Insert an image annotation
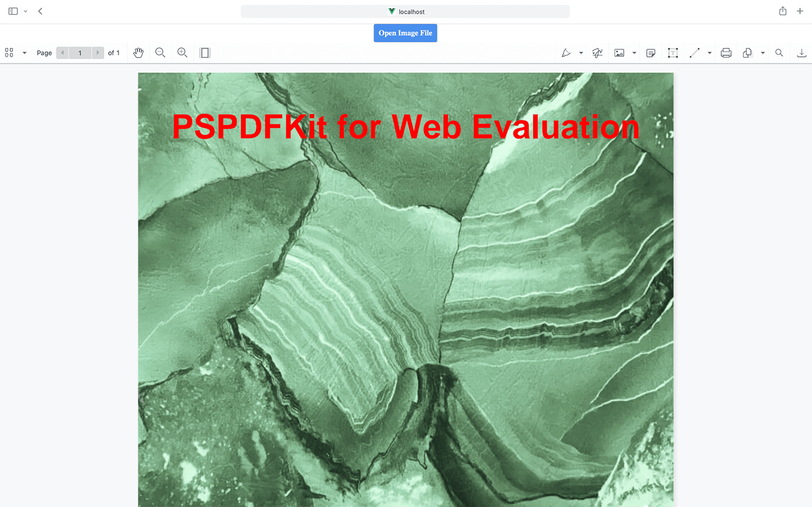The image size is (812, 507). coord(620,52)
